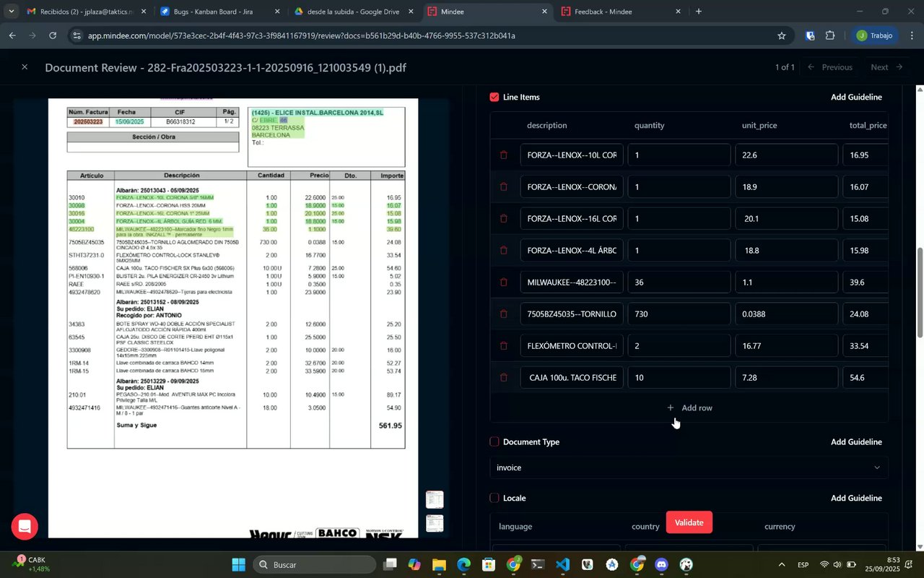Open the browser extensions puzzle icon
The width and height of the screenshot is (924, 578).
pos(830,35)
